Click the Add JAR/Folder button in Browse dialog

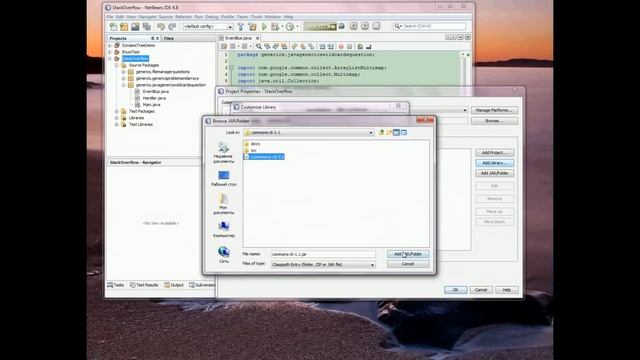[x=408, y=254]
